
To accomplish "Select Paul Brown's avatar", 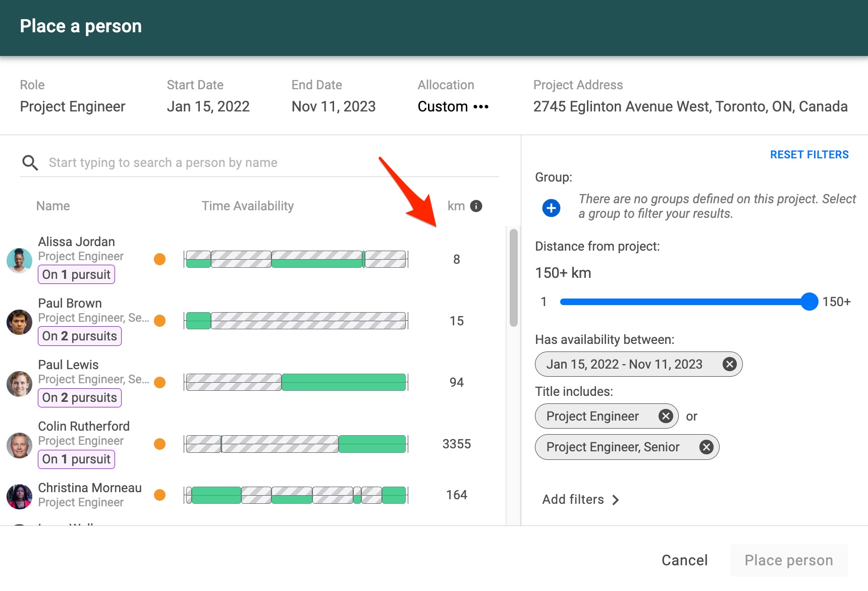I will pos(19,322).
